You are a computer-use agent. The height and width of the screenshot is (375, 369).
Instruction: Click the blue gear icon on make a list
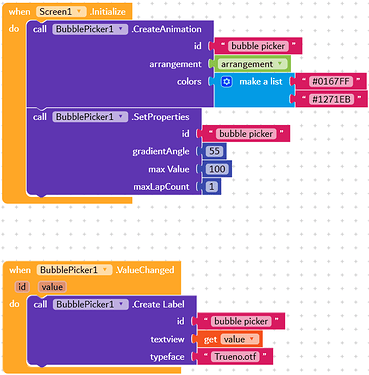[x=227, y=82]
